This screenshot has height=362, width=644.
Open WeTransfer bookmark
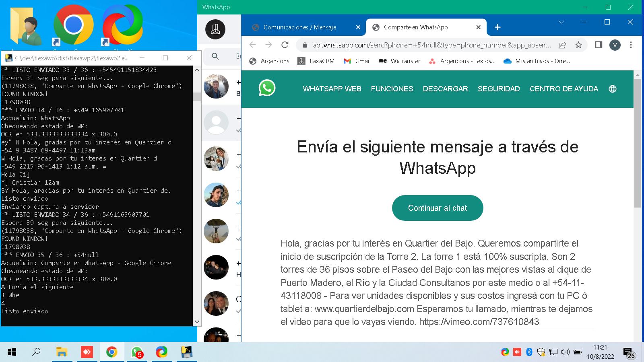400,61
